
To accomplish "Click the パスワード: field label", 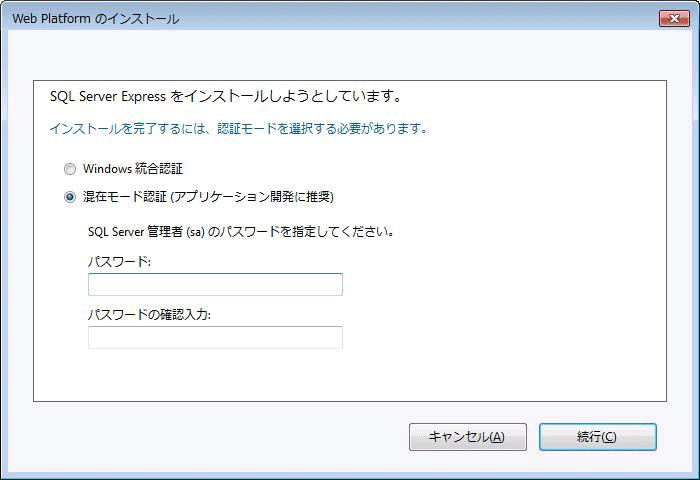I will (x=119, y=261).
